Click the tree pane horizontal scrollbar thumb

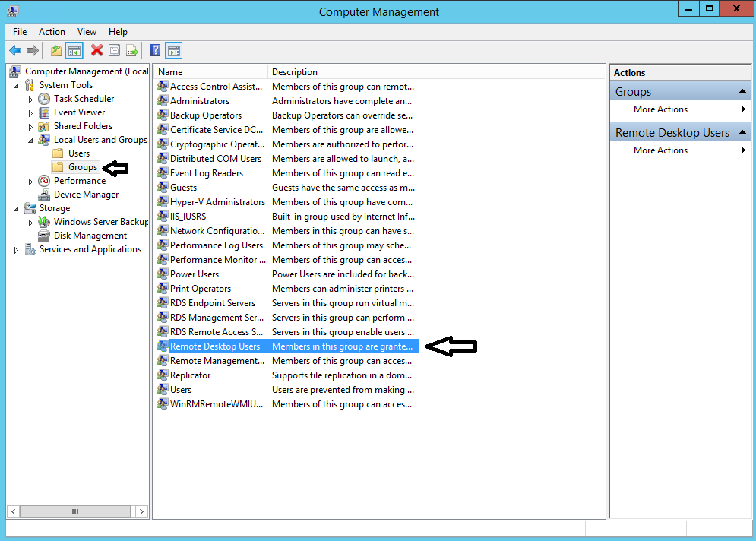74,511
